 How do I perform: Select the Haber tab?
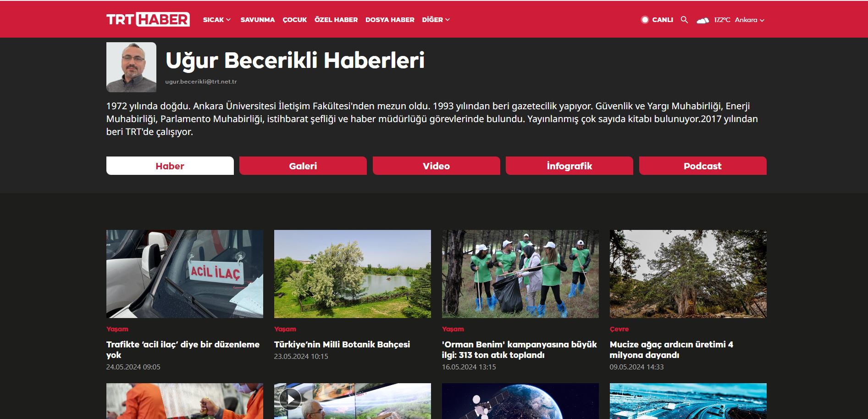[x=170, y=166]
